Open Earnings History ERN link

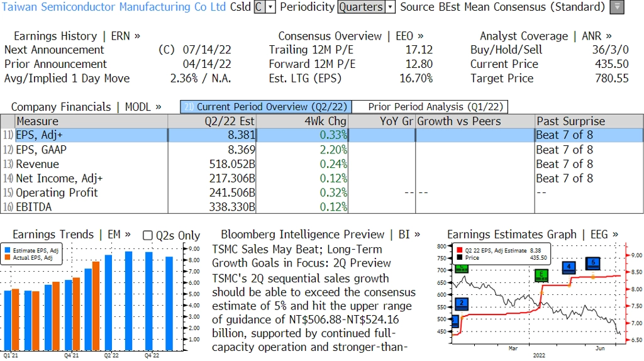77,36
